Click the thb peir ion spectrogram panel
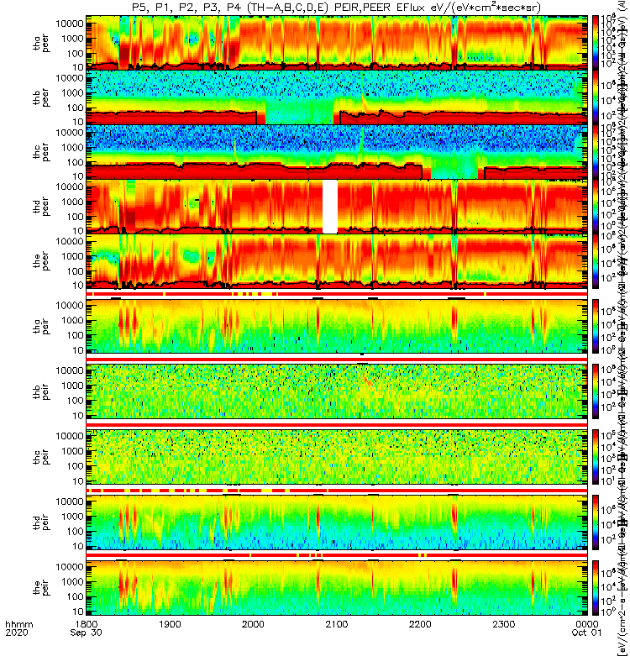Image resolution: width=630 pixels, height=672 pixels. pyautogui.click(x=337, y=391)
